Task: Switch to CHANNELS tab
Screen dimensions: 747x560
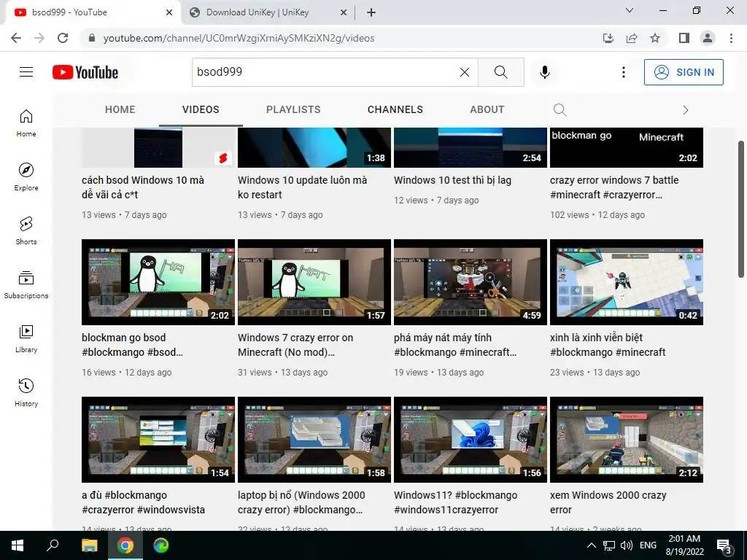Action: (395, 109)
